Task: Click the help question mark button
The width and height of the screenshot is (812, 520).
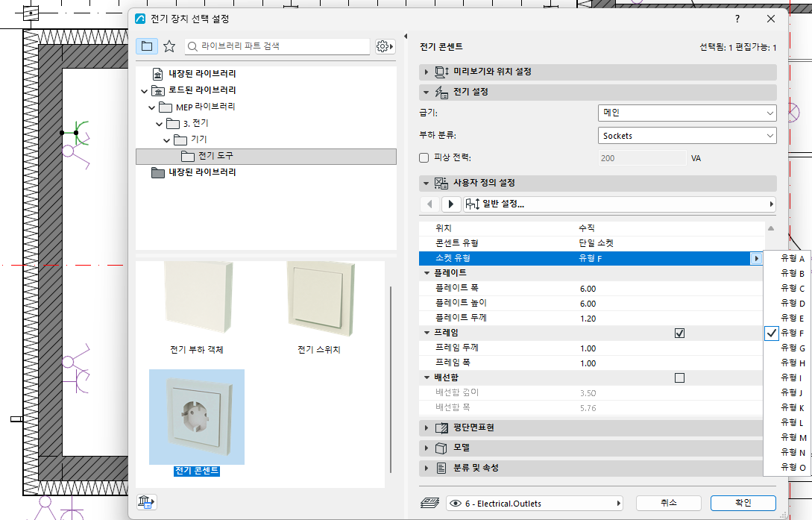Action: coord(737,19)
